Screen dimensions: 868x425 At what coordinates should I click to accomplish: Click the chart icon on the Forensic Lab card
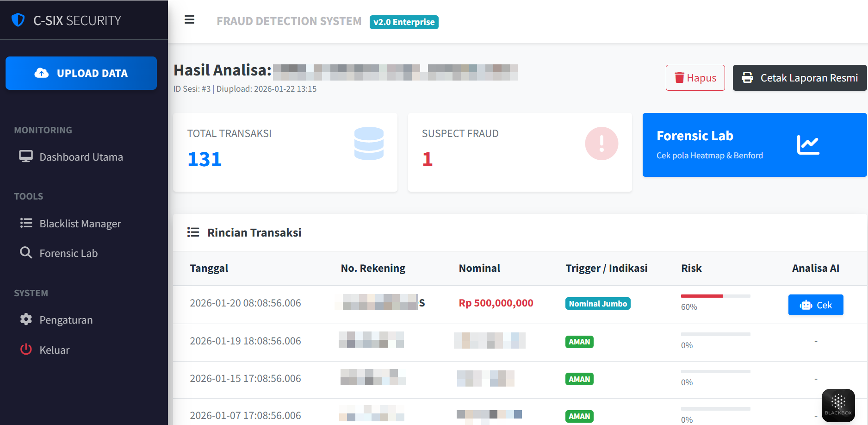coord(808,144)
